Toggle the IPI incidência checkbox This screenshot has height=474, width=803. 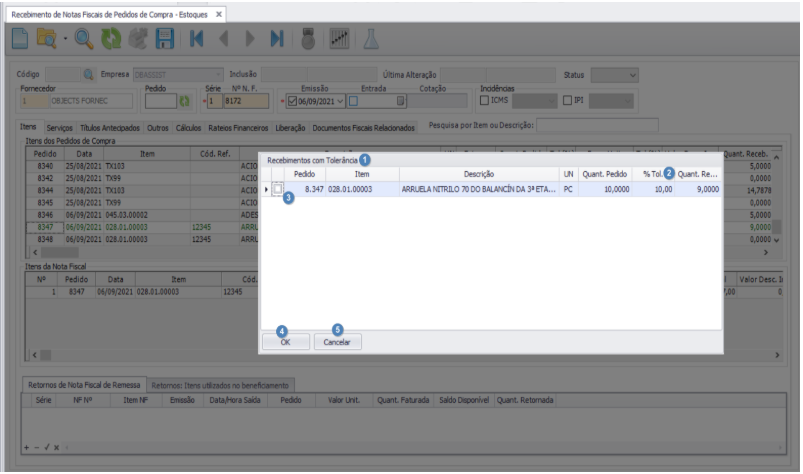pos(566,100)
